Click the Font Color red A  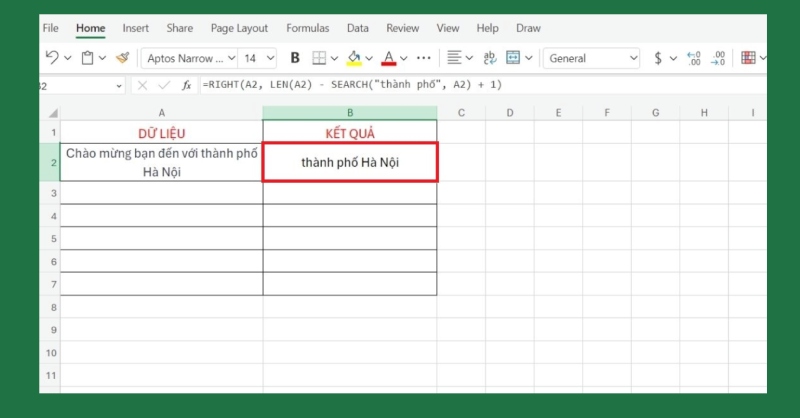click(x=389, y=58)
